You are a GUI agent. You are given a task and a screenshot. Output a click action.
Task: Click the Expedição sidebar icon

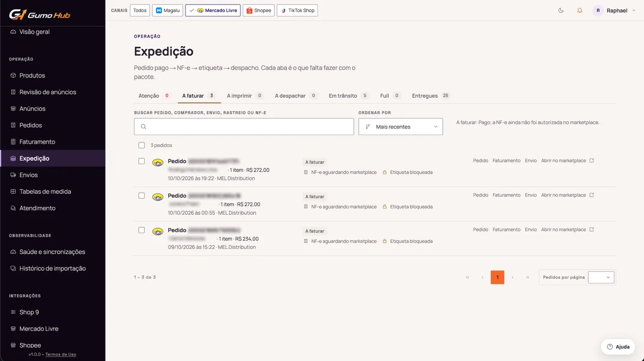coord(13,159)
